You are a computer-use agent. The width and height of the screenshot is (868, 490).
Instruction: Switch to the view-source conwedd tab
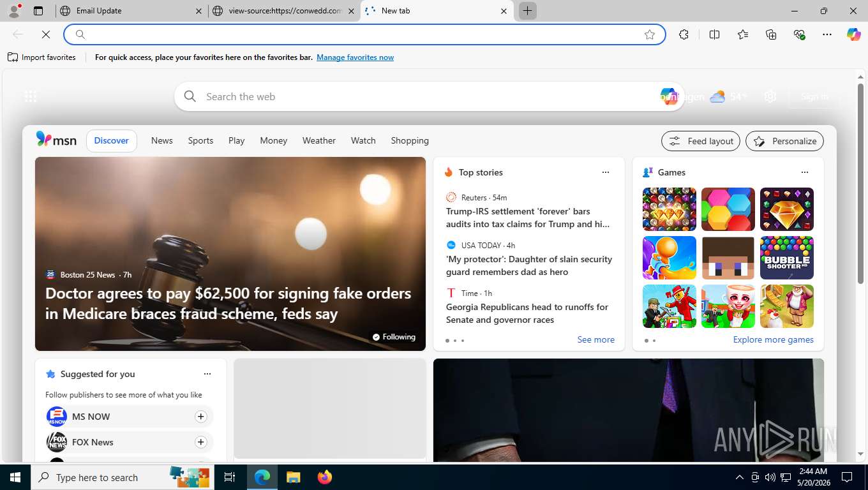tap(285, 11)
